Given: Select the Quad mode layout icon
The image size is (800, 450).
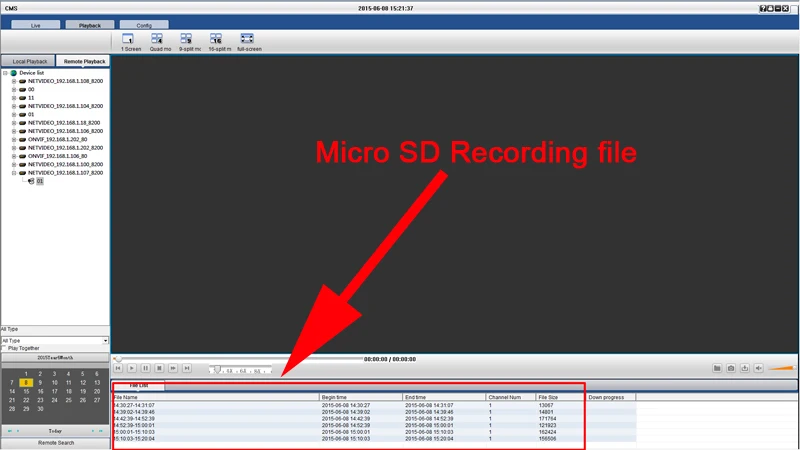Looking at the screenshot, I should pos(157,39).
